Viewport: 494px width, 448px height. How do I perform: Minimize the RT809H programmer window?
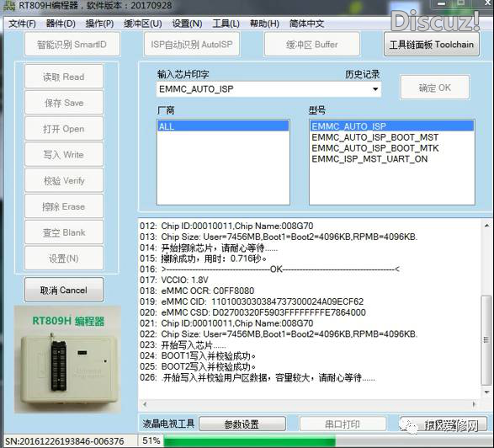coord(442,3)
